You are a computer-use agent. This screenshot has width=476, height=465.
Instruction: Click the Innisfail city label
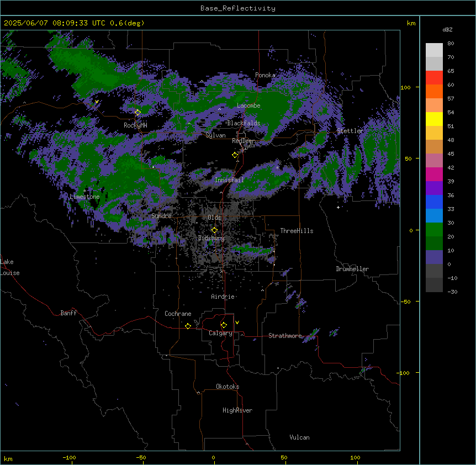click(229, 180)
